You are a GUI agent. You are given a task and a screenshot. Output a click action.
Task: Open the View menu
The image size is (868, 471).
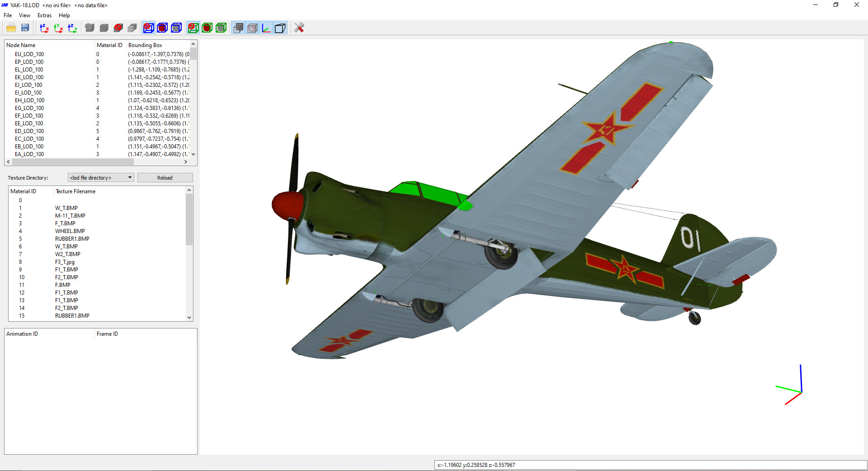[24, 15]
